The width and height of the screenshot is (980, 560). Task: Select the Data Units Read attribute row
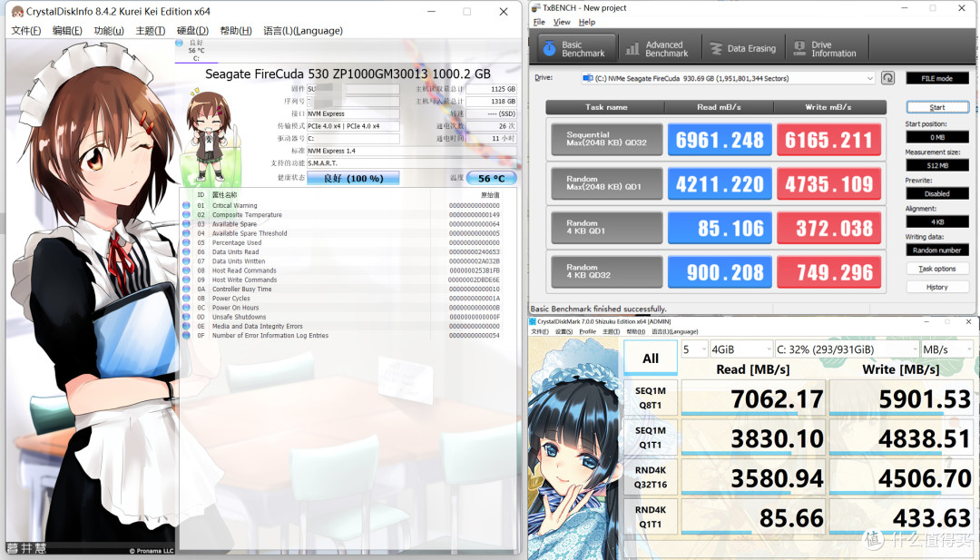coord(342,252)
